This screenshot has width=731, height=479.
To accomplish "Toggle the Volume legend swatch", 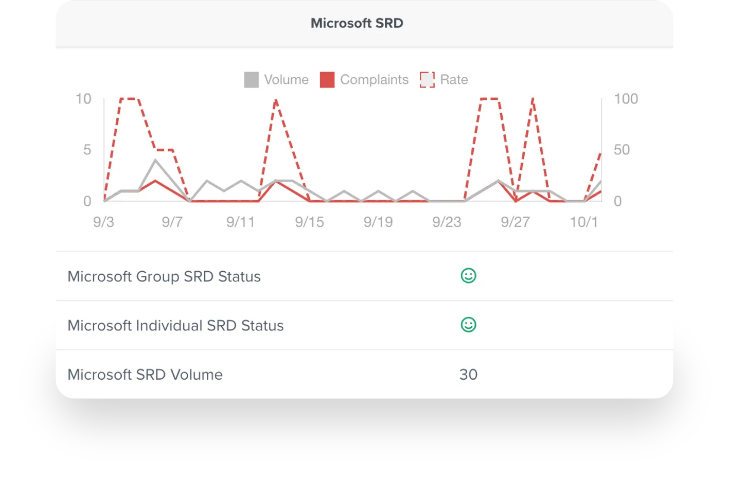I will click(x=251, y=80).
